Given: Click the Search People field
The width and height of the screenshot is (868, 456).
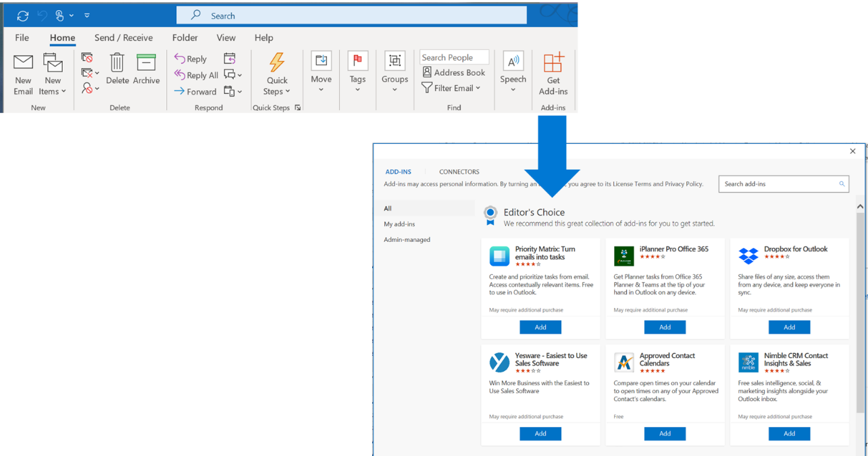Looking at the screenshot, I should coord(455,57).
